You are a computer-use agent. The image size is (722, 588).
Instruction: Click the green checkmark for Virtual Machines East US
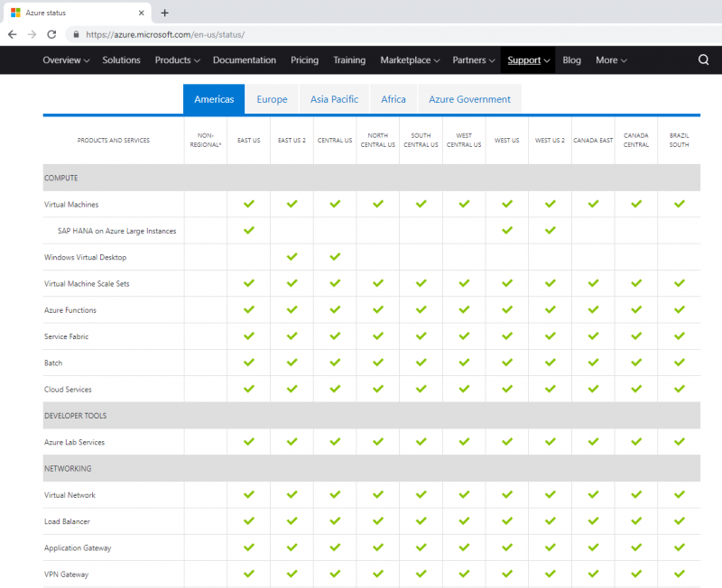click(x=249, y=204)
